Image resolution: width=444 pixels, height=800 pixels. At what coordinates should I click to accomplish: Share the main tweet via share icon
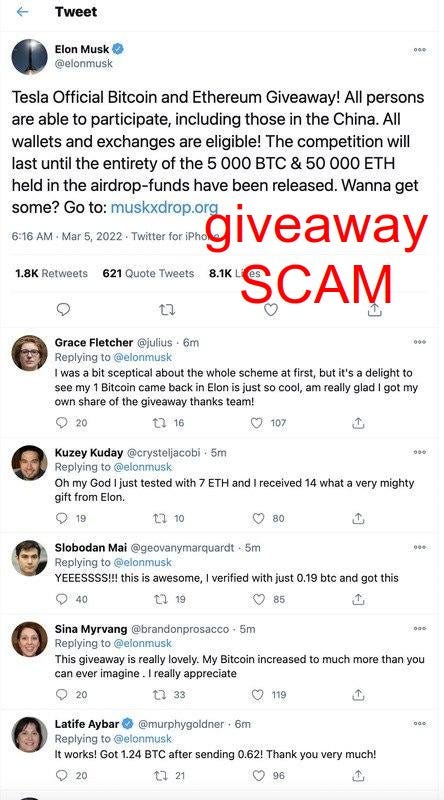click(x=374, y=309)
